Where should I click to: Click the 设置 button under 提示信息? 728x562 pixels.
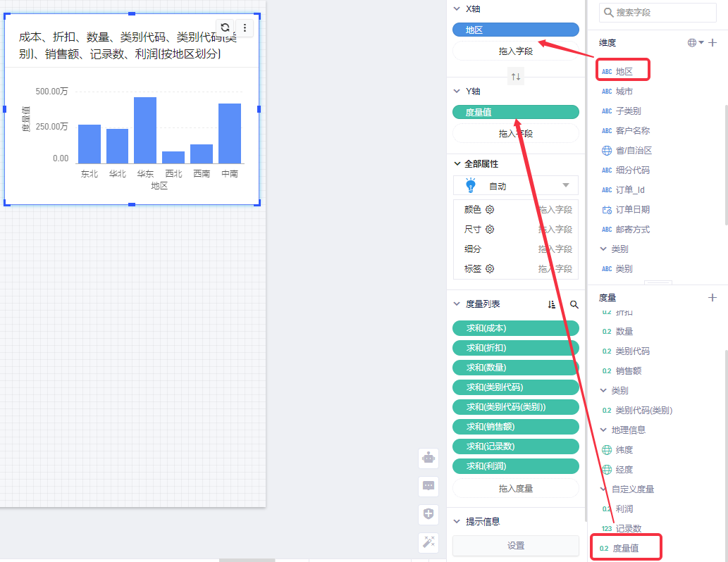coord(515,545)
